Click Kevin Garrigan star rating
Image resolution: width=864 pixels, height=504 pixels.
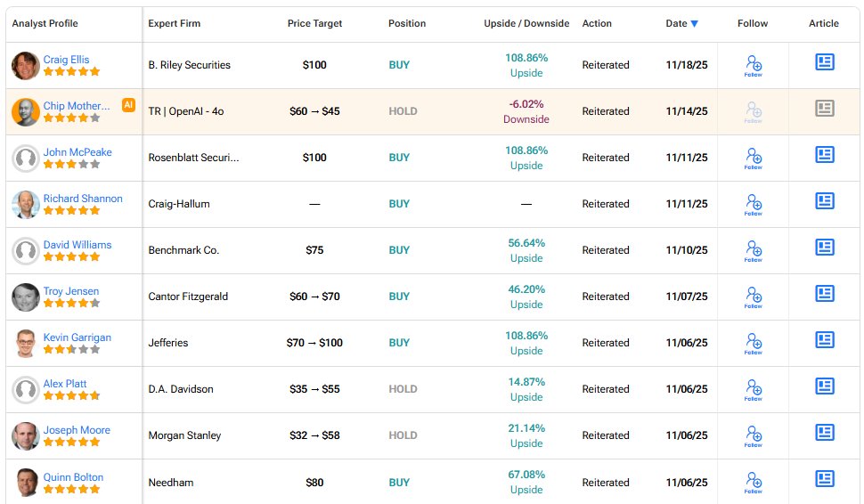pyautogui.click(x=71, y=349)
